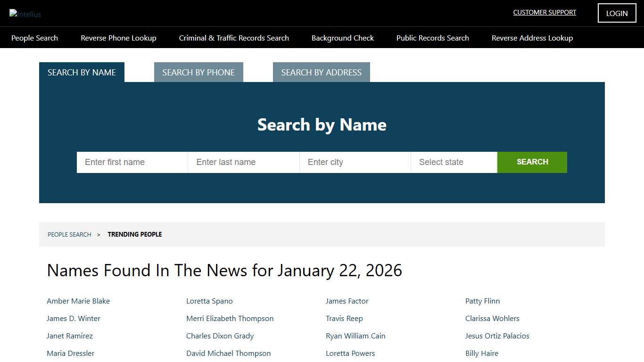Click the 'Enter city' input field

tap(355, 162)
